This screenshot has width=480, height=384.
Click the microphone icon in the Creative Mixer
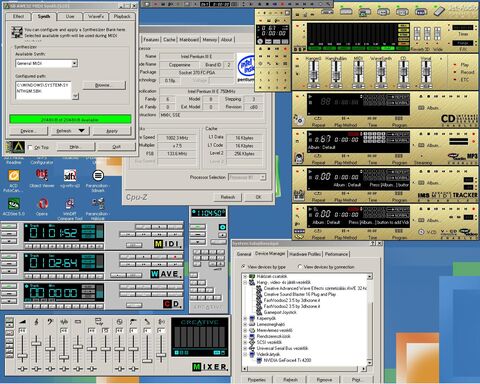147,322
